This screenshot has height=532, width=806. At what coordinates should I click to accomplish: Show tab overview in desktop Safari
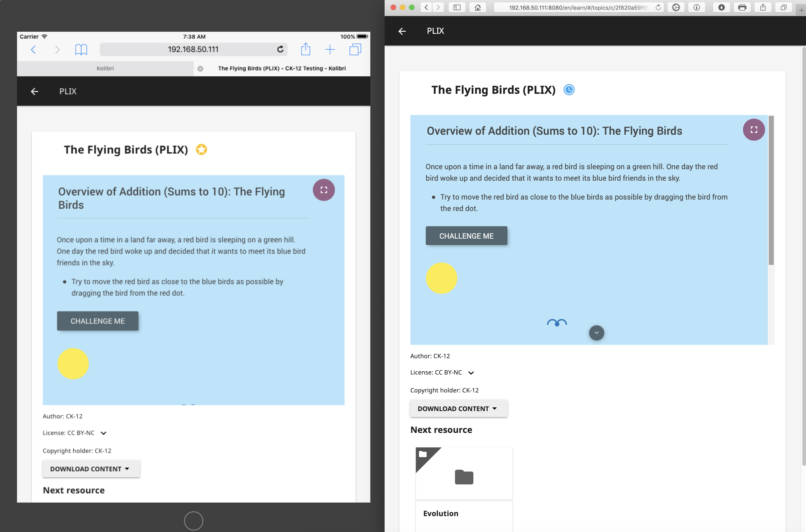pyautogui.click(x=784, y=7)
